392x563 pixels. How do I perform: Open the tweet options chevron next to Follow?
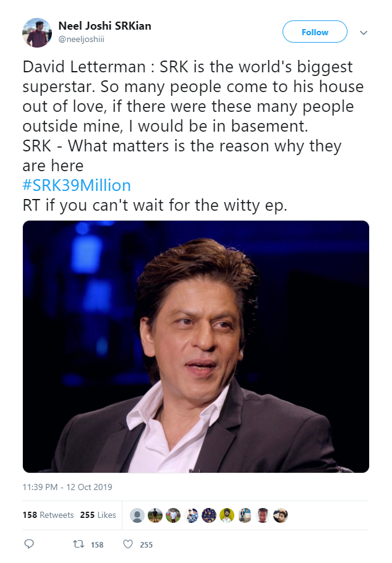[x=364, y=32]
